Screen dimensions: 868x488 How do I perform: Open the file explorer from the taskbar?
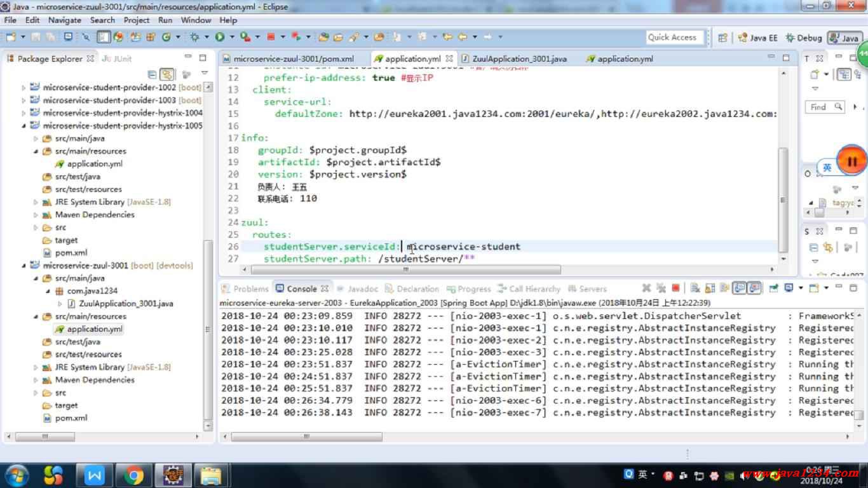click(x=210, y=475)
